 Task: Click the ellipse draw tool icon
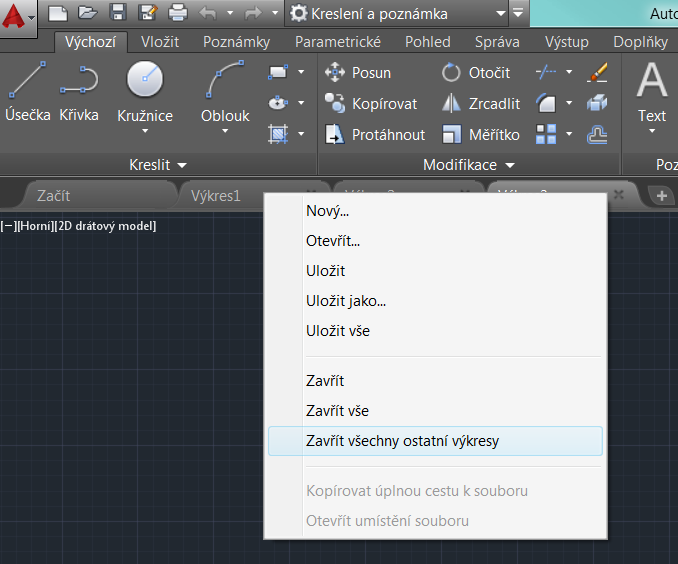(x=278, y=103)
